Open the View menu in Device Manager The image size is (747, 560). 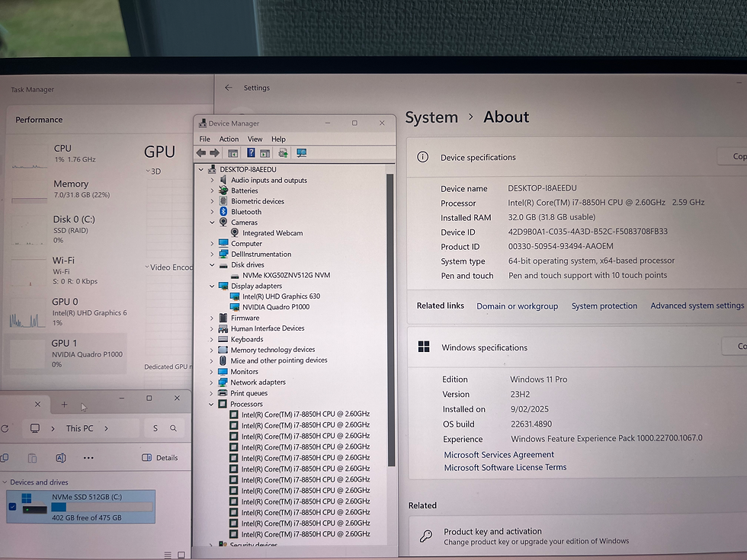click(255, 139)
